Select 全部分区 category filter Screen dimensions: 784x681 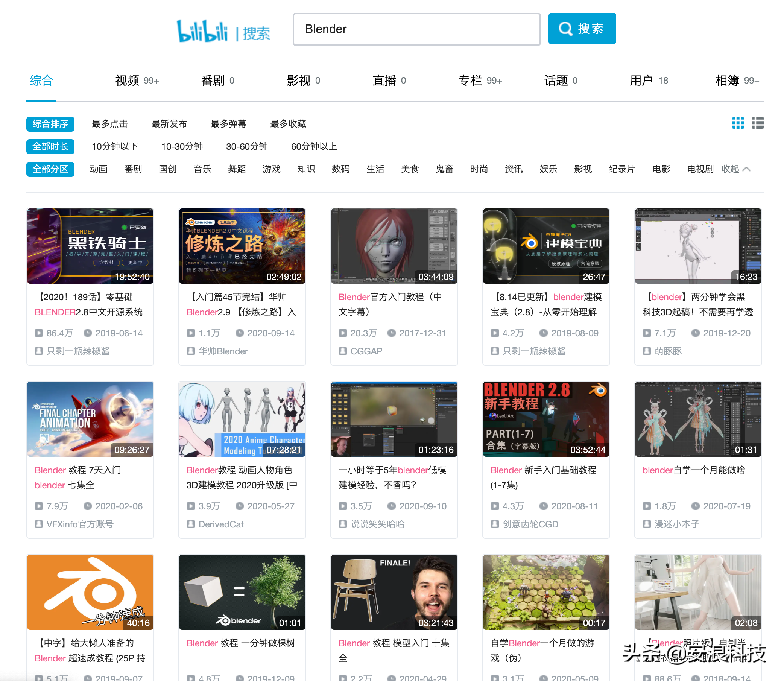[x=50, y=169]
